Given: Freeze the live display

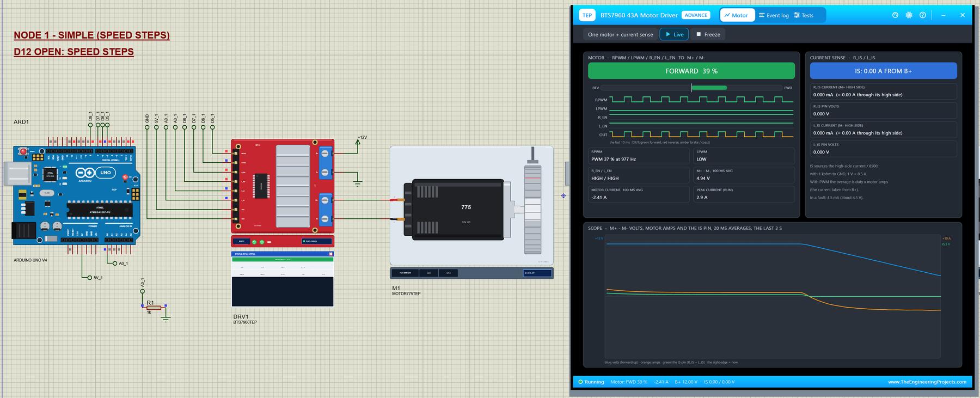Looking at the screenshot, I should coord(708,34).
